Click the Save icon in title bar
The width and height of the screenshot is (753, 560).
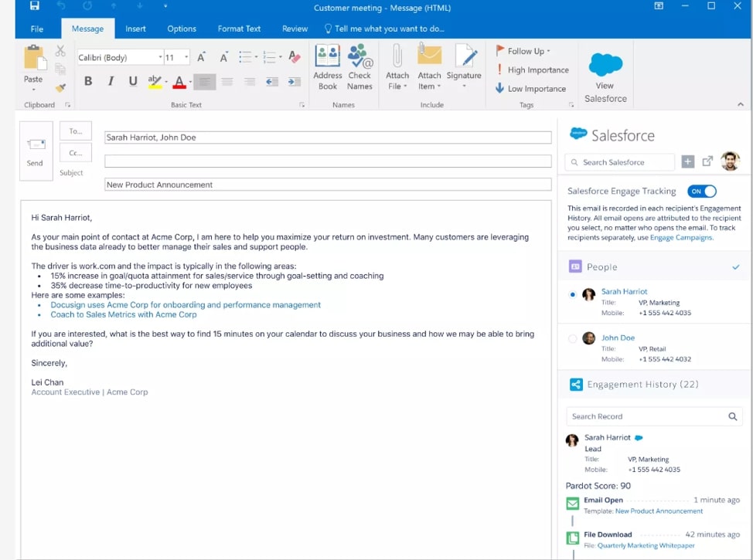pos(35,5)
